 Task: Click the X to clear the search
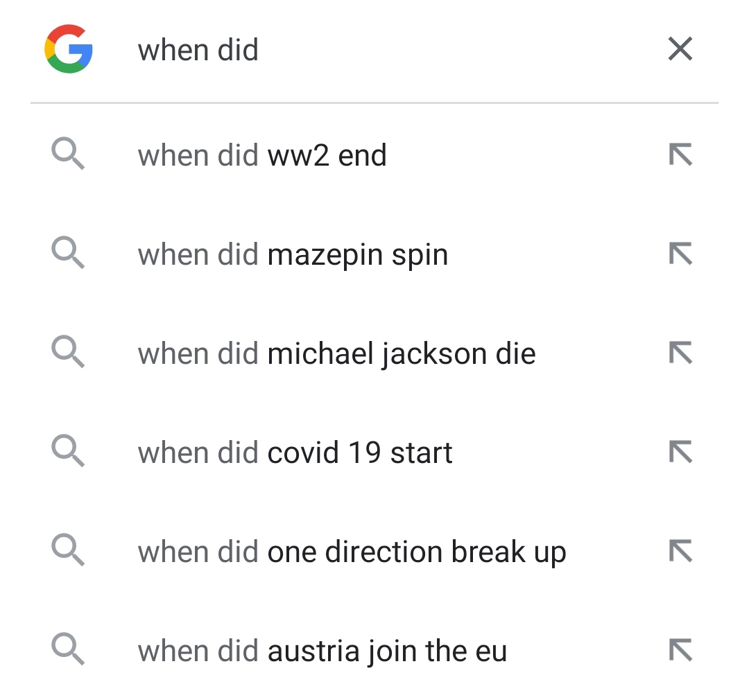pos(680,49)
